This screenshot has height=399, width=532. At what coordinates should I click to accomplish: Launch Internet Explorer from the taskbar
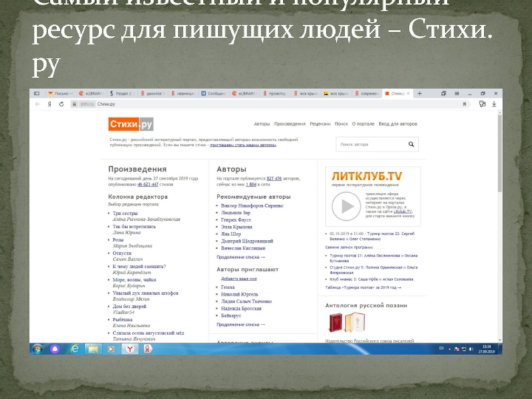pos(74,348)
